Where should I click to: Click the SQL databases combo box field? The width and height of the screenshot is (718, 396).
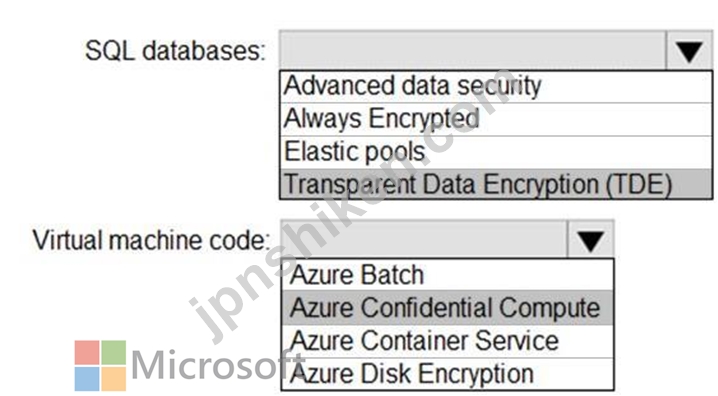pos(472,50)
